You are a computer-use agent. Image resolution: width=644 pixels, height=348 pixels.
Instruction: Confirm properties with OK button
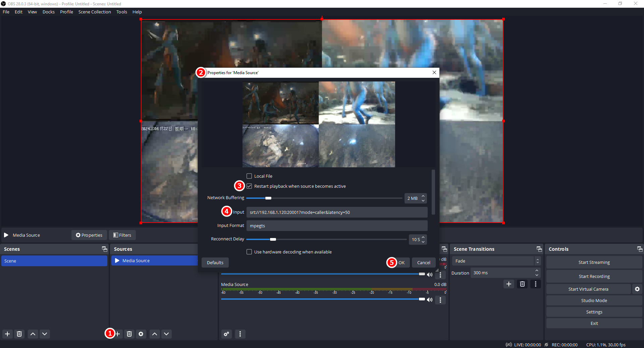tap(401, 263)
